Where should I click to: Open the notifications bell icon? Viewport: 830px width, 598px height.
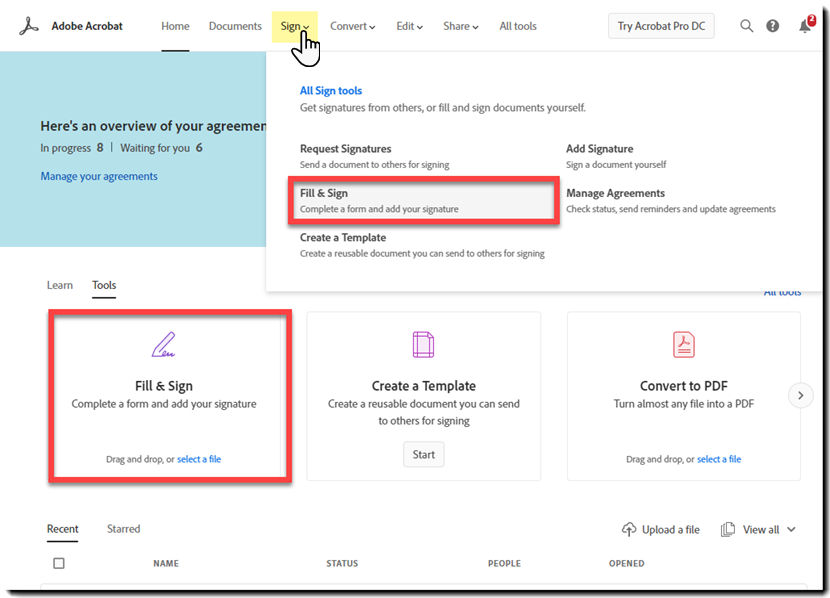tap(805, 26)
